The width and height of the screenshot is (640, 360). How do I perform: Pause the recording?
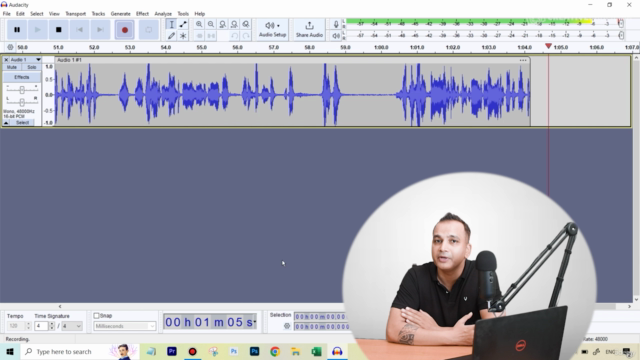coord(17,30)
